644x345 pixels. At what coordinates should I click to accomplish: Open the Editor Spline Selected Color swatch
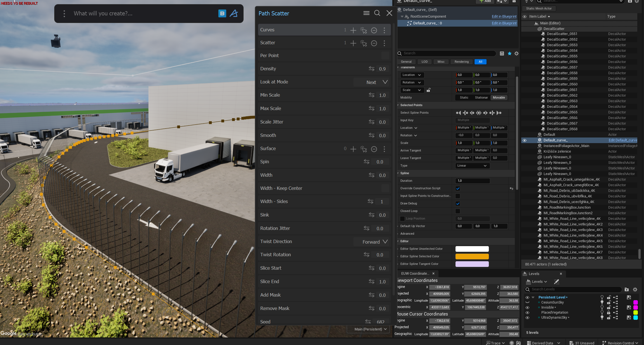click(x=472, y=257)
